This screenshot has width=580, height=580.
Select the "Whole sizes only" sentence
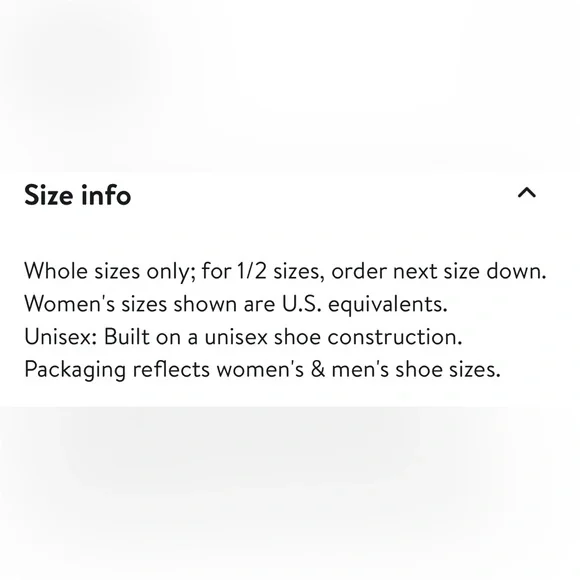(285, 272)
